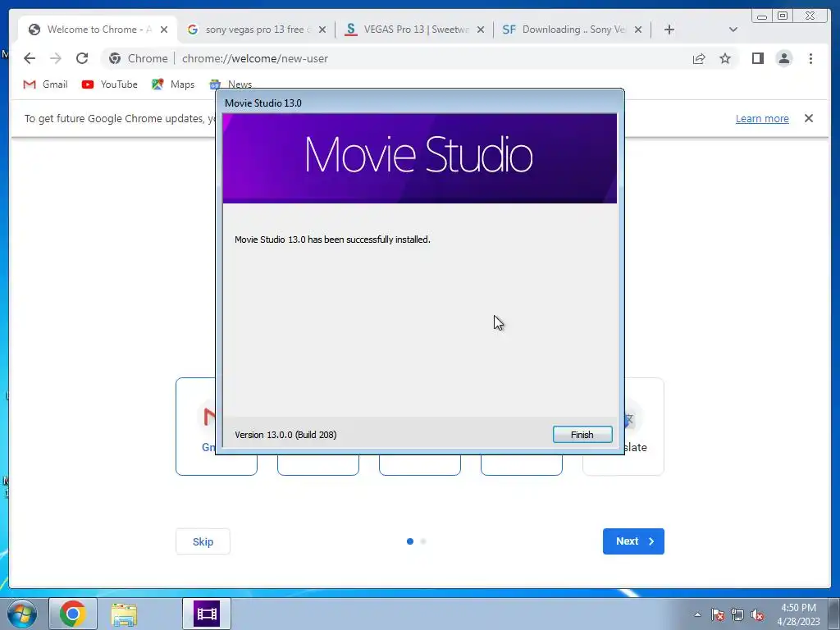This screenshot has height=630, width=840.
Task: Open clock showing 4:50 PM
Action: (798, 614)
